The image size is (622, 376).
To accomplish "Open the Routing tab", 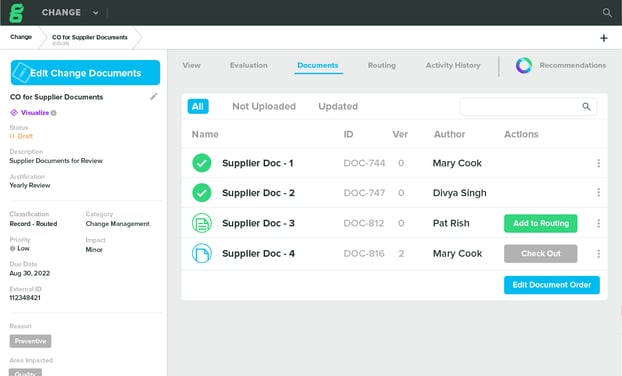I will tap(382, 65).
